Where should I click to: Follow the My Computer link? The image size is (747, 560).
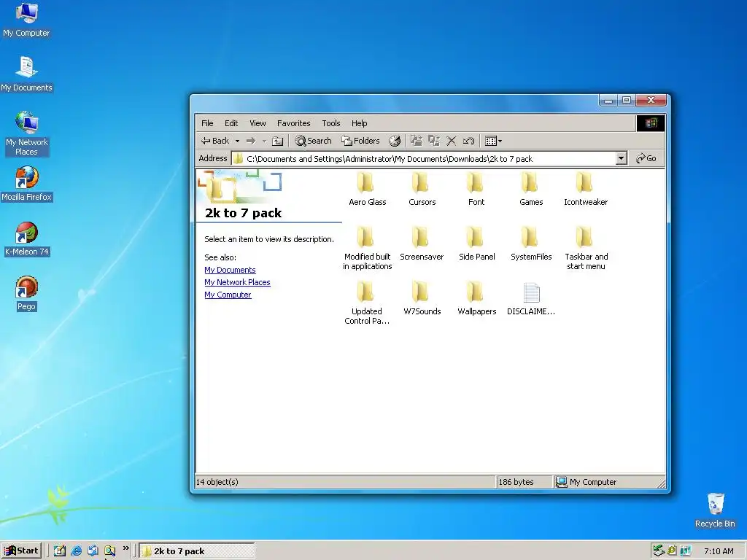[x=228, y=295]
